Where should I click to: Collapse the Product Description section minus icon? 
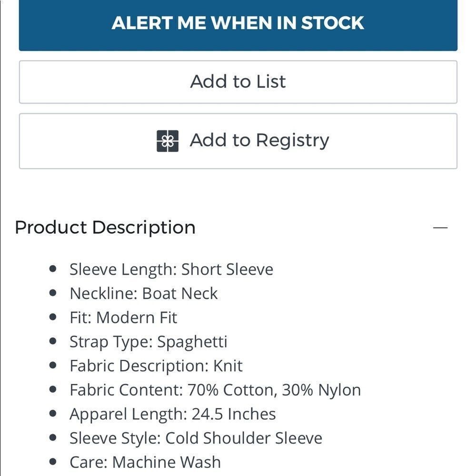pyautogui.click(x=440, y=228)
